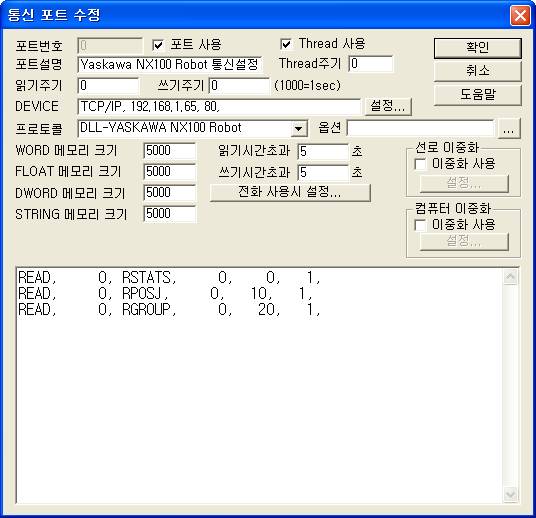Click into the 포트설명 text field

point(170,65)
